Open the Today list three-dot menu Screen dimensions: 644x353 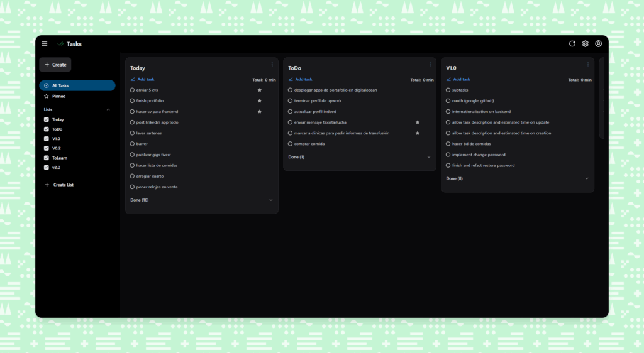click(272, 65)
